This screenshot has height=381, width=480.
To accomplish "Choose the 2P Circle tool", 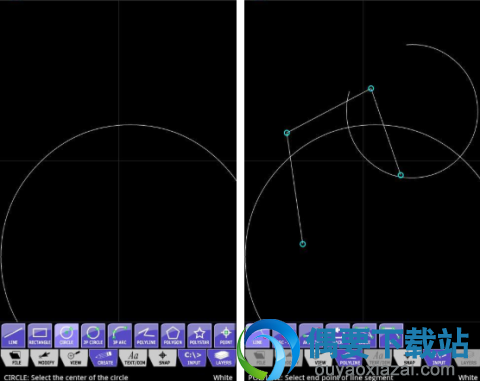I will click(93, 335).
